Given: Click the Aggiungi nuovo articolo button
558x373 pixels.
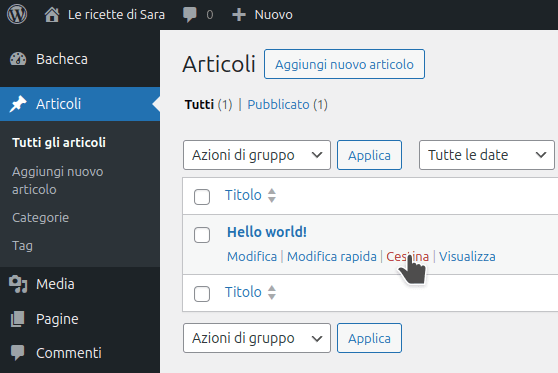Looking at the screenshot, I should [x=344, y=64].
